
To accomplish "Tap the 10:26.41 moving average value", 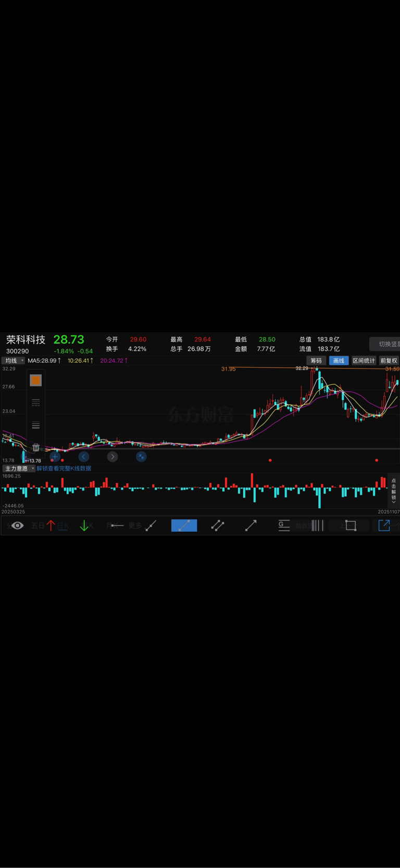I will coord(80,361).
